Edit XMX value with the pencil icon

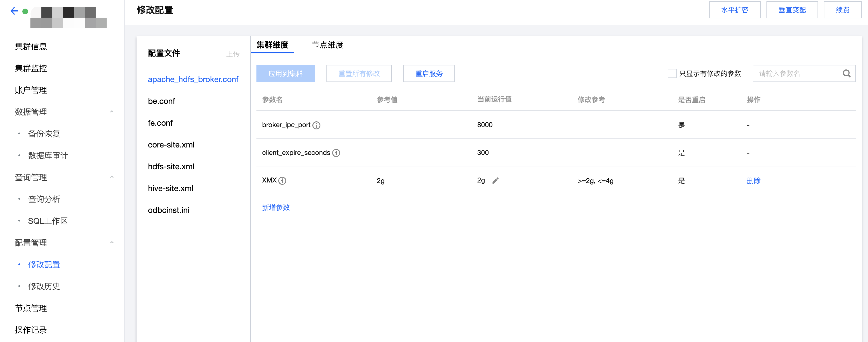point(495,180)
